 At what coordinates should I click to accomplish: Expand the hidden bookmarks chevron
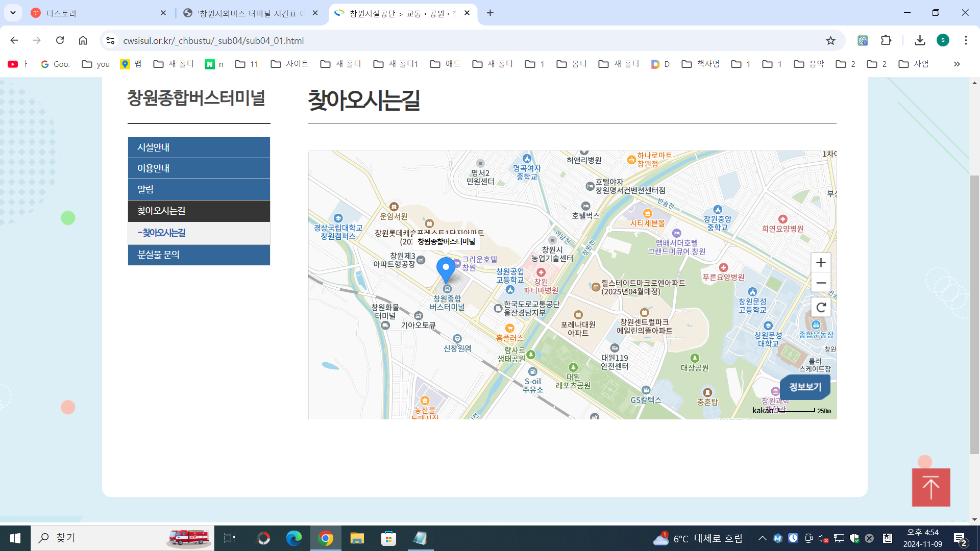coord(957,64)
